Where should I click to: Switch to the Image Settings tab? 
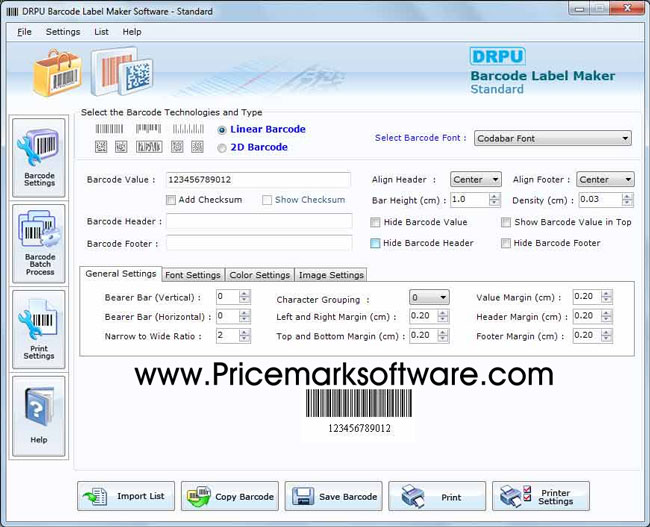(x=331, y=275)
